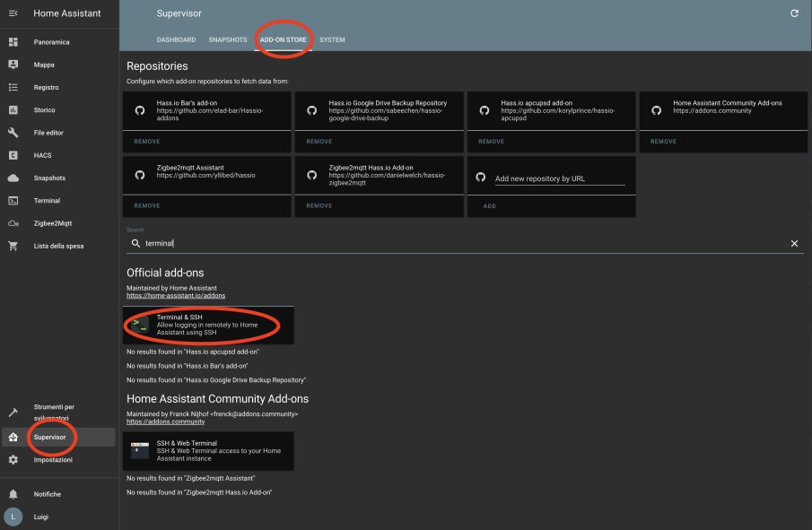812x530 pixels.
Task: Open Snapshots cloud icon in sidebar
Action: click(x=13, y=178)
